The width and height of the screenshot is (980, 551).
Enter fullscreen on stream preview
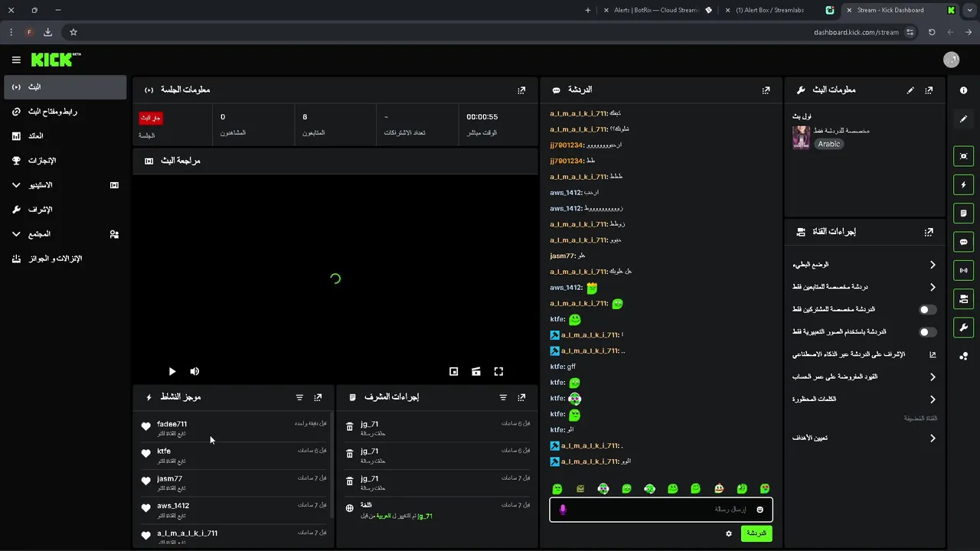point(498,371)
